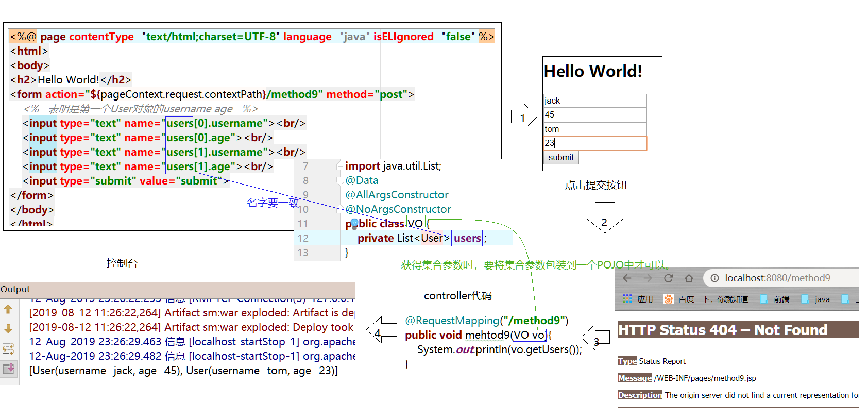Click the User(username=jack, age=45) output line

[183, 371]
